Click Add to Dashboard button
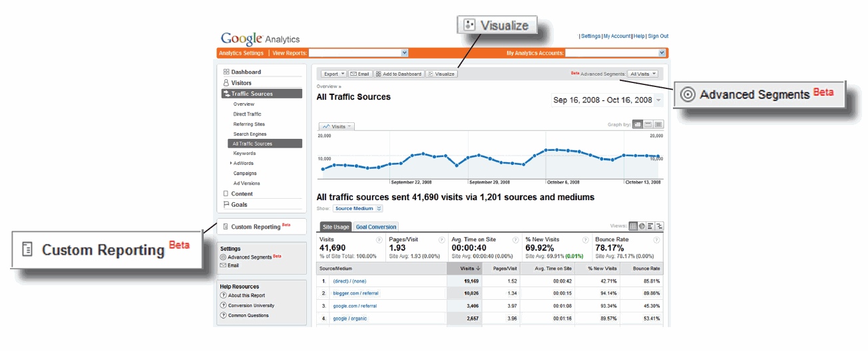 (399, 74)
